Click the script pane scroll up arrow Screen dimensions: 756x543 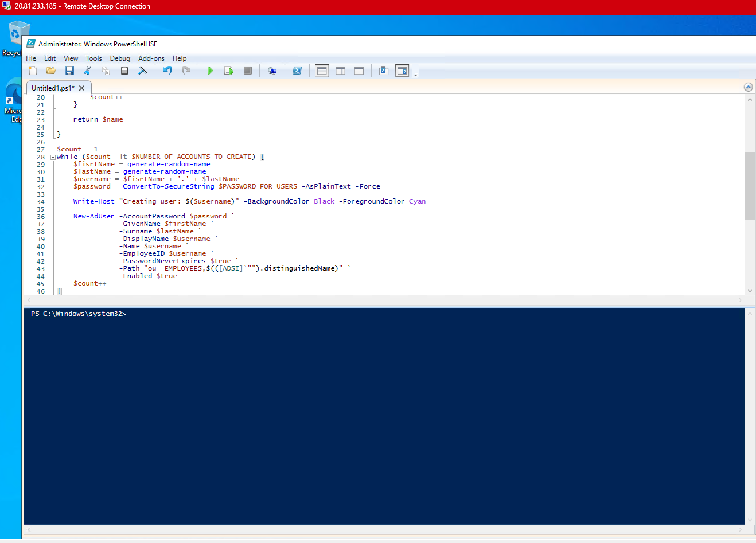click(x=750, y=99)
